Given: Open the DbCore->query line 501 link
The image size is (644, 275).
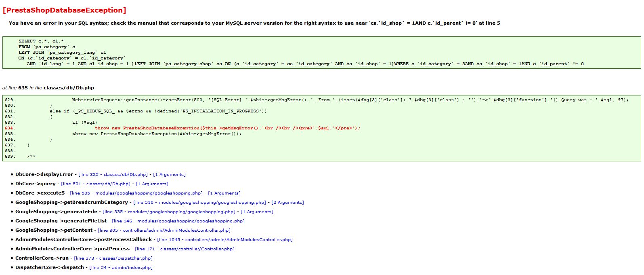Looking at the screenshot, I should [x=96, y=184].
